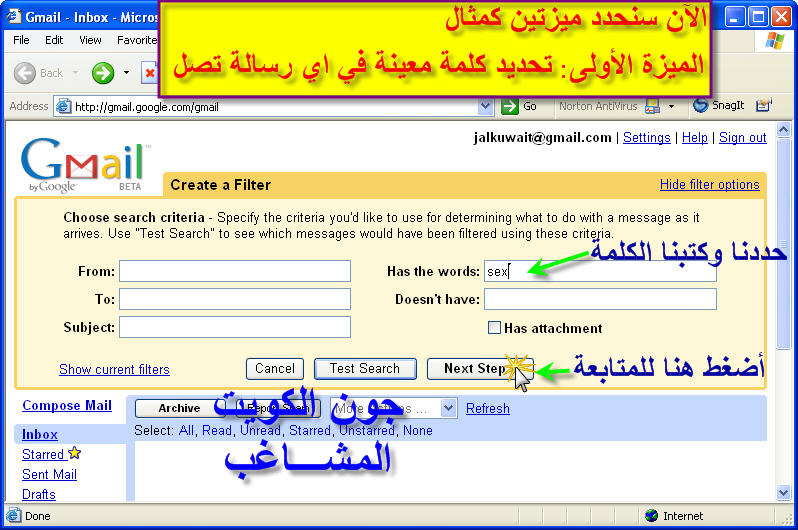Click Hide filter options link
The width and height of the screenshot is (798, 530).
(709, 184)
